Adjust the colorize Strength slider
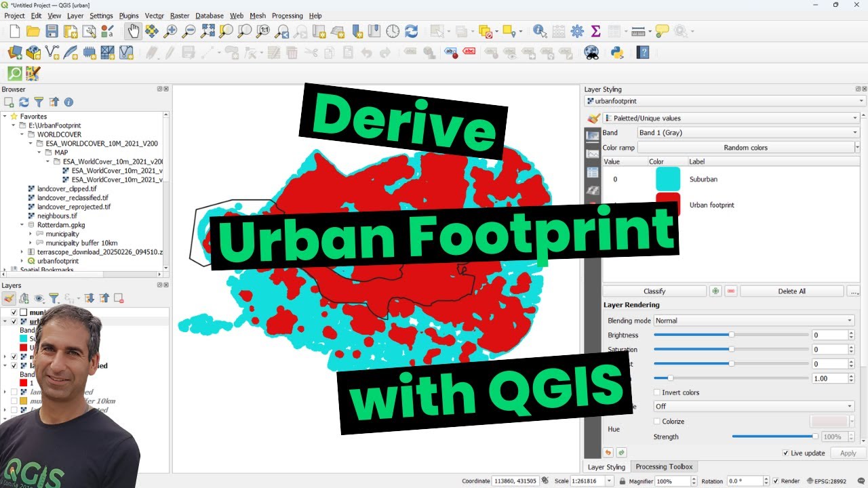This screenshot has height=488, width=868. click(x=774, y=436)
